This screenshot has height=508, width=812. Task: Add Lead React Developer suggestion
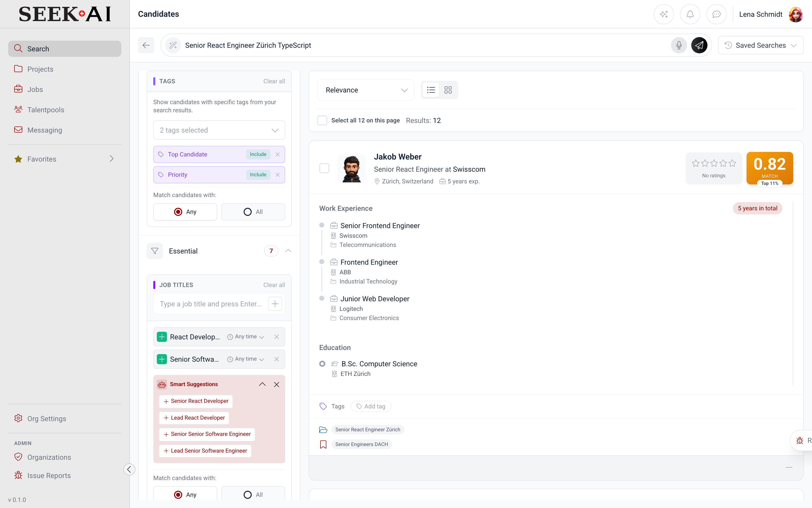coord(194,418)
